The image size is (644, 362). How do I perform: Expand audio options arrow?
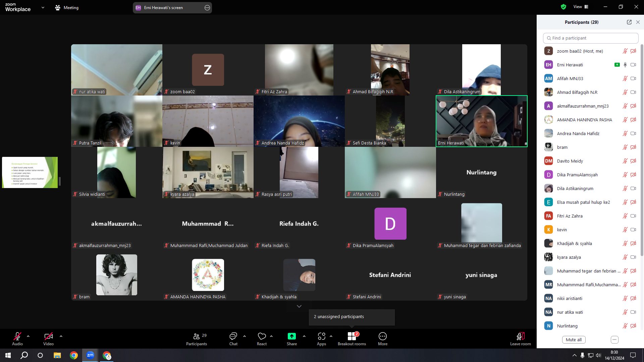point(28,336)
